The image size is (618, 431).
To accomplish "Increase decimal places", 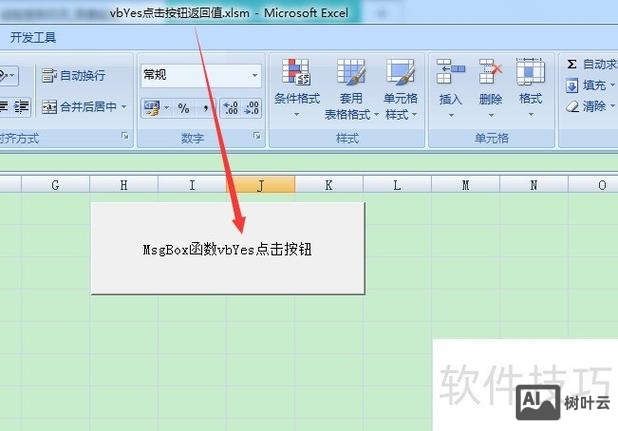I will point(231,108).
